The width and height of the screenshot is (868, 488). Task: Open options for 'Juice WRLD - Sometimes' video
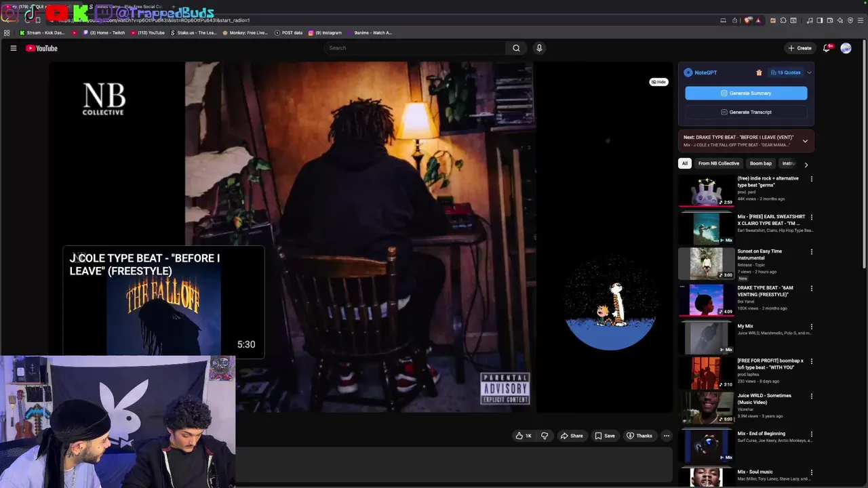tap(811, 396)
